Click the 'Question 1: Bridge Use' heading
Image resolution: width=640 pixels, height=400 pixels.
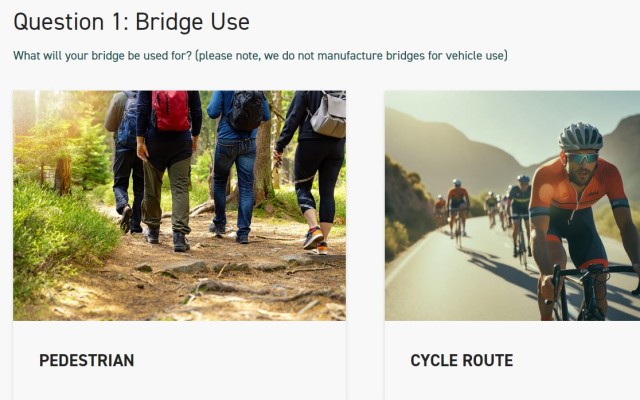coord(131,21)
